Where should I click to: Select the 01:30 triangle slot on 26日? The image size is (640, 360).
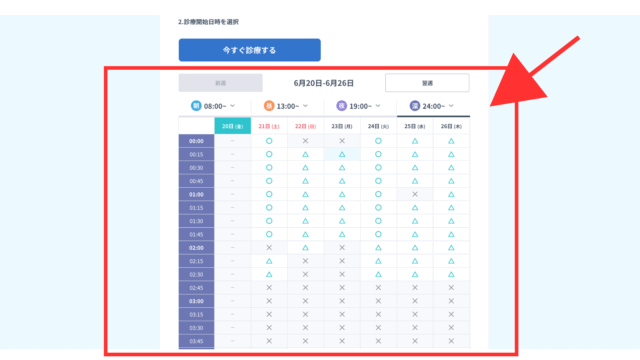tap(451, 221)
